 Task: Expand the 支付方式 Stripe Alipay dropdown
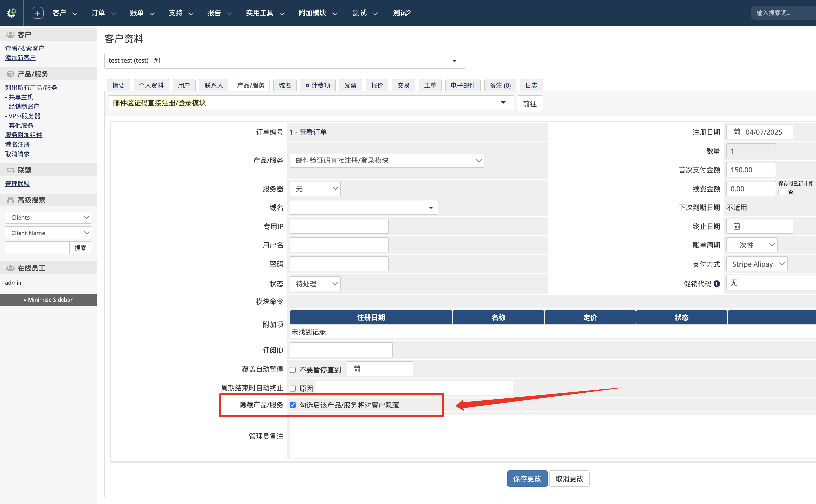pos(756,264)
